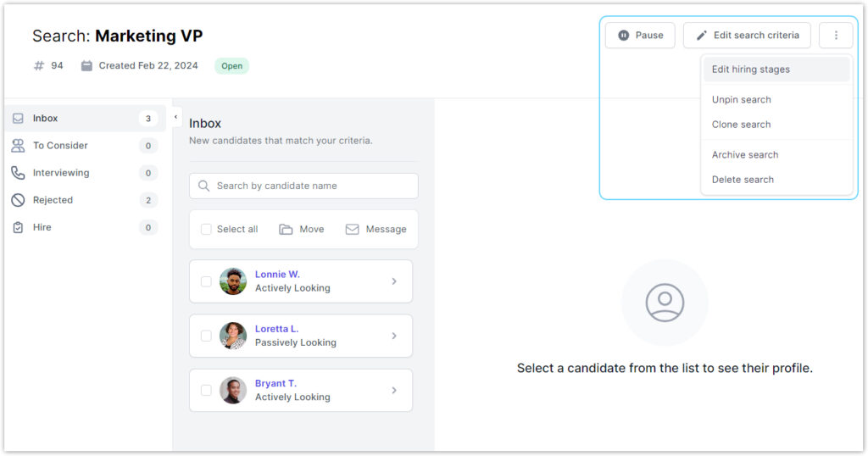Click the Interviewing phone icon

pyautogui.click(x=18, y=173)
